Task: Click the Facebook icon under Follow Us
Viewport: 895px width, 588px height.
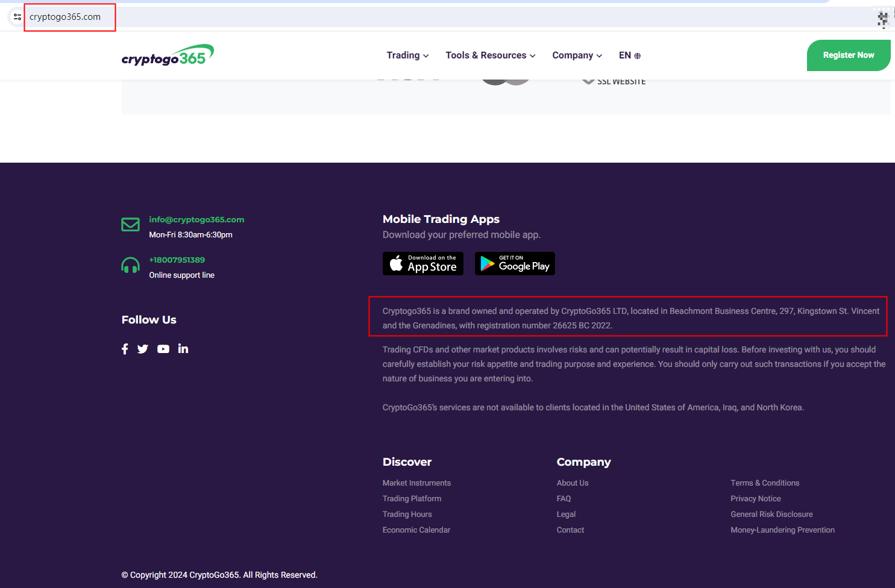Action: click(x=125, y=349)
